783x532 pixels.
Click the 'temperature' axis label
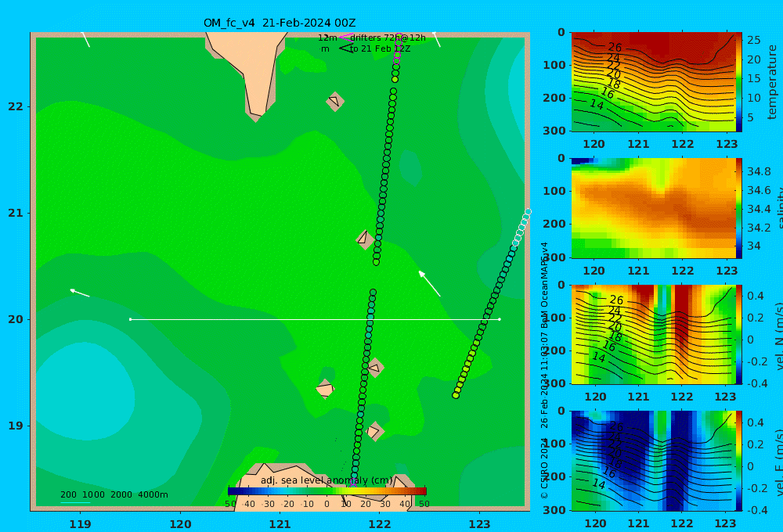[773, 82]
